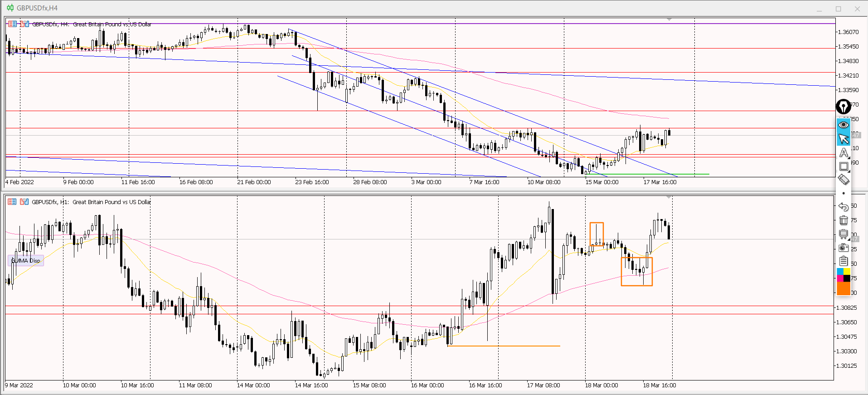Toggle the eye visibility icon in drawing toolbar

click(x=843, y=125)
